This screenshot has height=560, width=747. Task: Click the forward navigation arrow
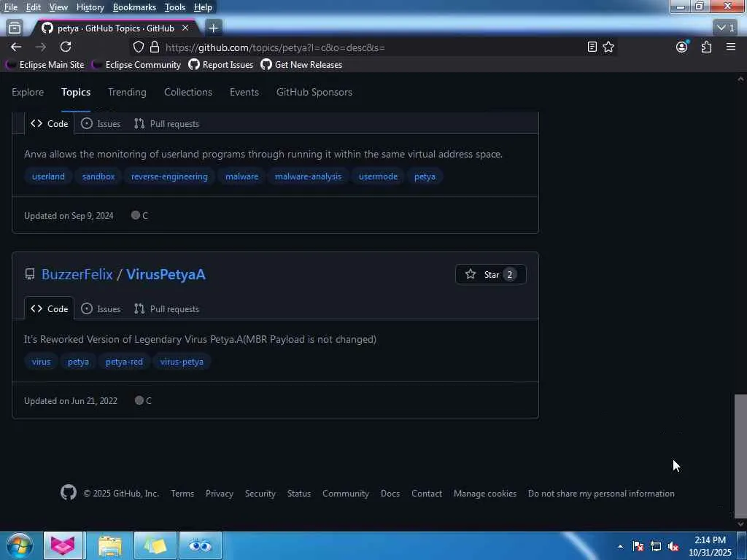point(41,47)
